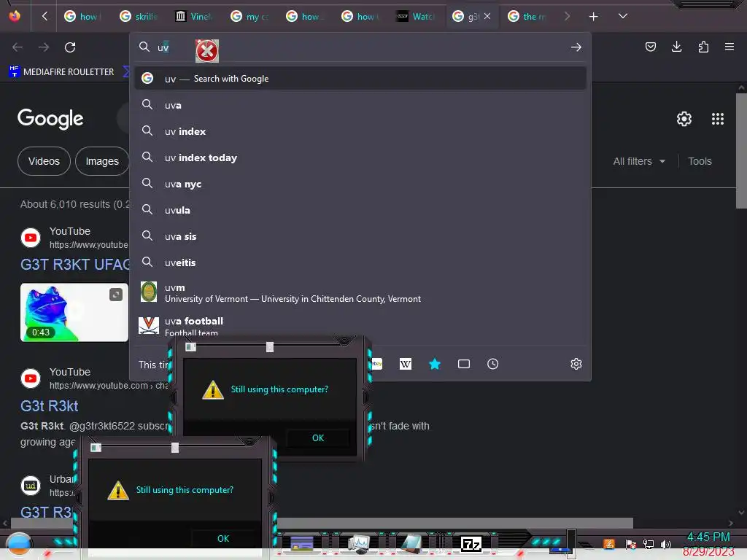Open the Firefox View icon
The width and height of the screenshot is (747, 560).
pyautogui.click(x=15, y=16)
